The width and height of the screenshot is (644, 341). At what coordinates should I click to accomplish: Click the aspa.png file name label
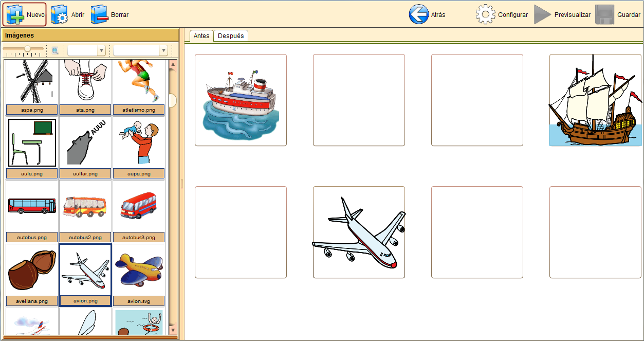(31, 110)
